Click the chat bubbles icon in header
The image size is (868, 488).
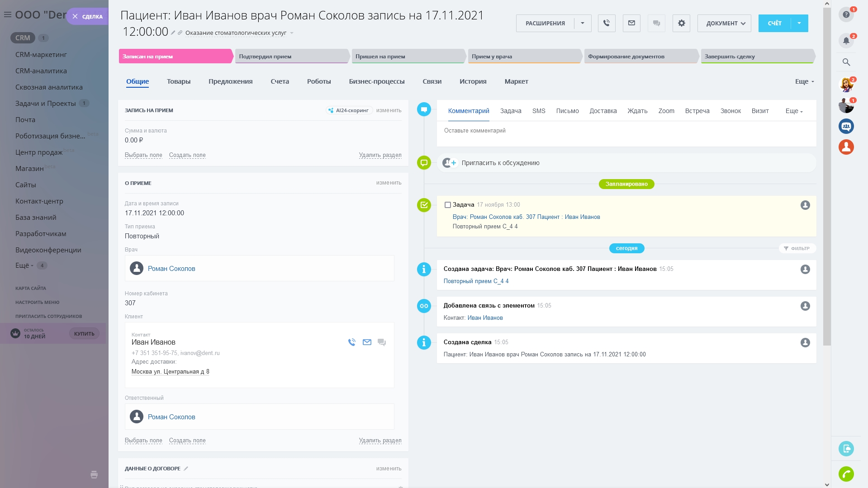coord(656,23)
